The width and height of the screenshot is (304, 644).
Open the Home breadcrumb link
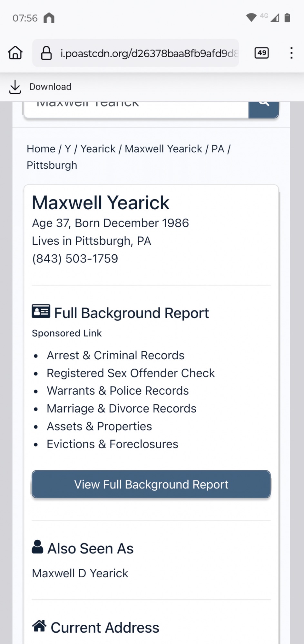click(x=41, y=149)
